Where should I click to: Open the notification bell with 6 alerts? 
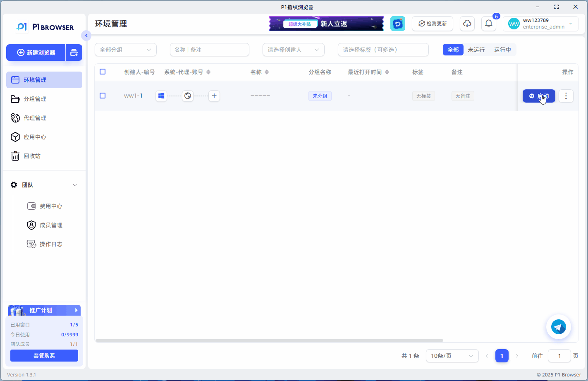coord(488,24)
